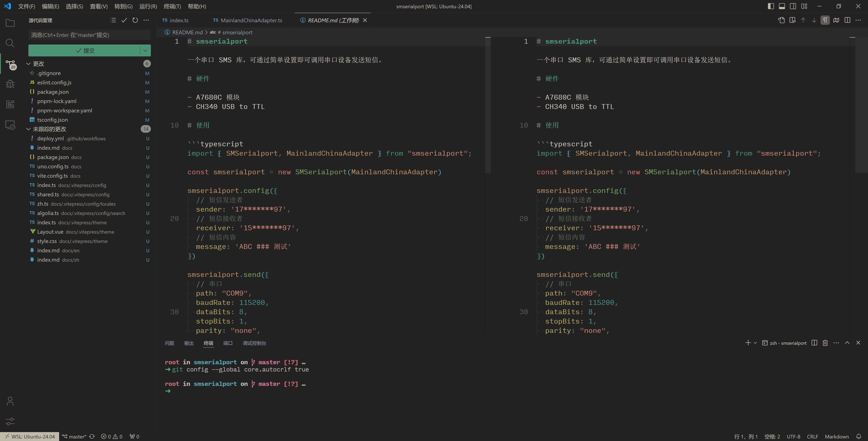Viewport: 868px width, 441px height.
Task: Toggle whitespace display pilcrow in diff toolbar
Action: (x=825, y=20)
